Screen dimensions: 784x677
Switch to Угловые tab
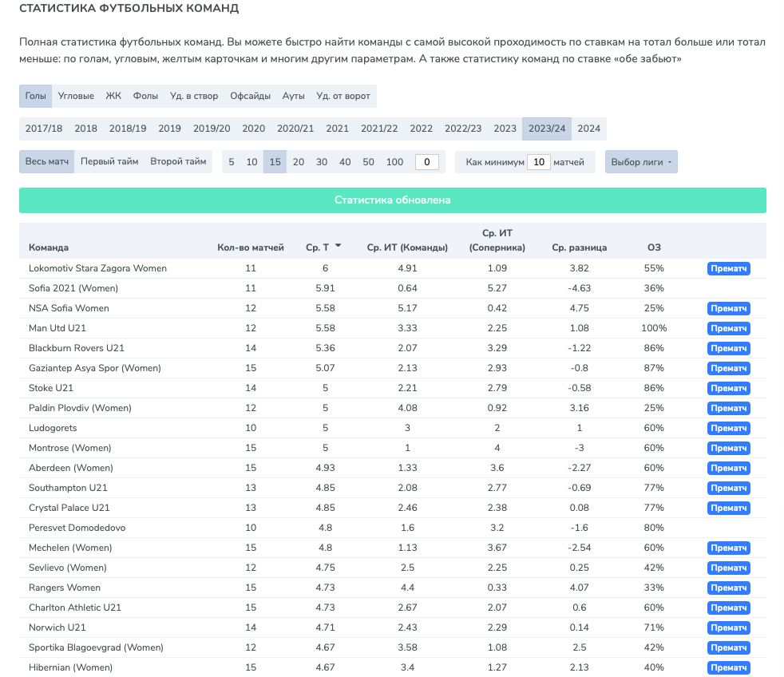coord(76,96)
